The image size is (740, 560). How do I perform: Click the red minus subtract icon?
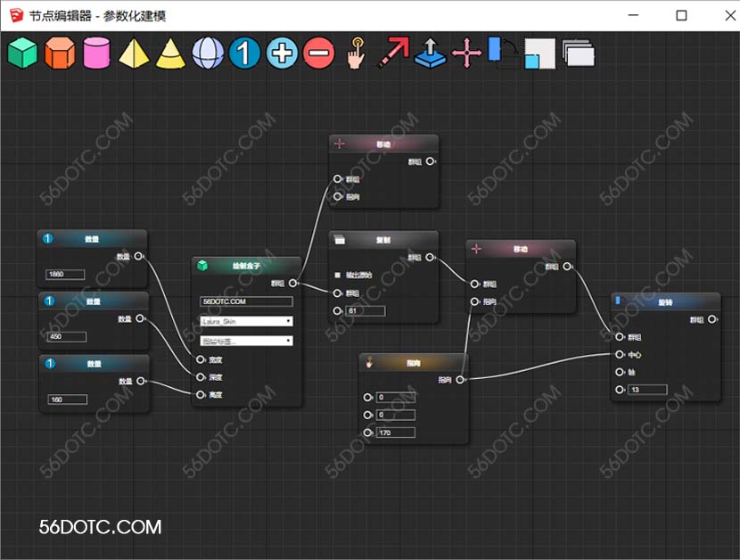(319, 54)
